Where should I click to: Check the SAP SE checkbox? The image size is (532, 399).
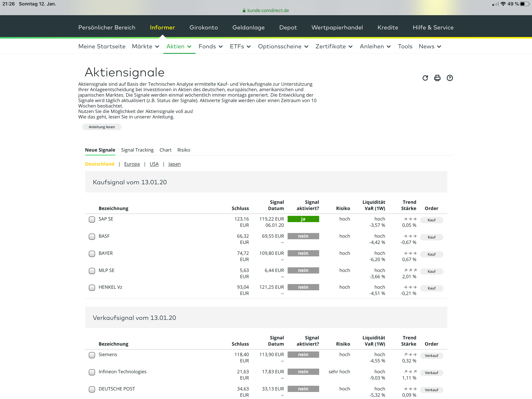tap(92, 220)
